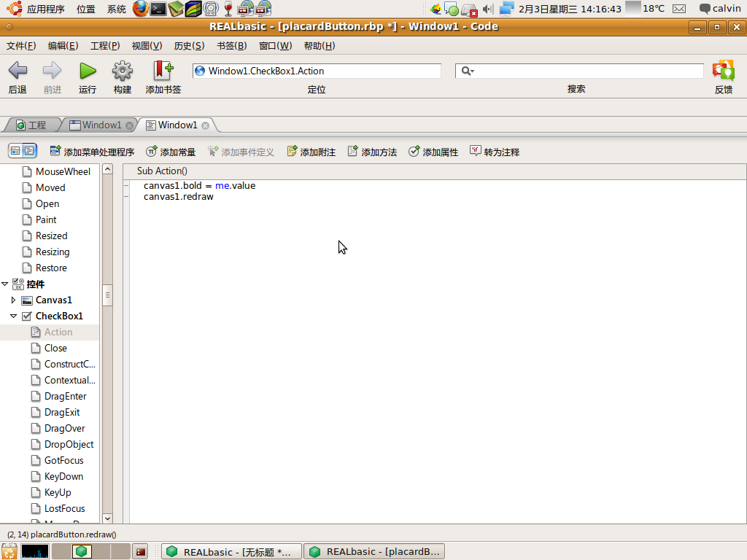Expand the Canvas1 control

pyautogui.click(x=13, y=300)
